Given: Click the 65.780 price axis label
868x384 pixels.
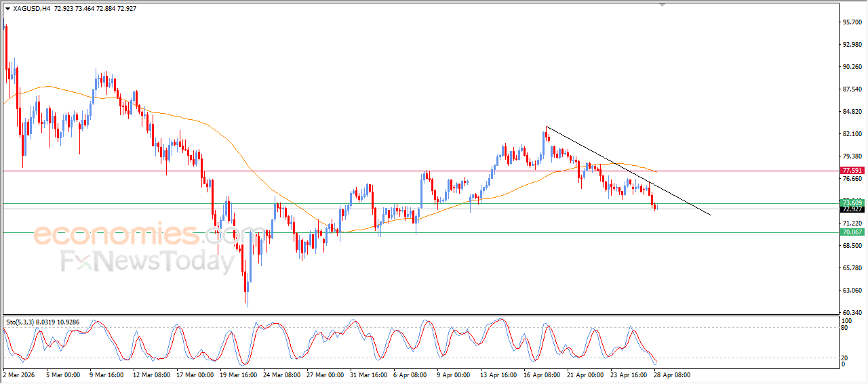Looking at the screenshot, I should pos(852,268).
